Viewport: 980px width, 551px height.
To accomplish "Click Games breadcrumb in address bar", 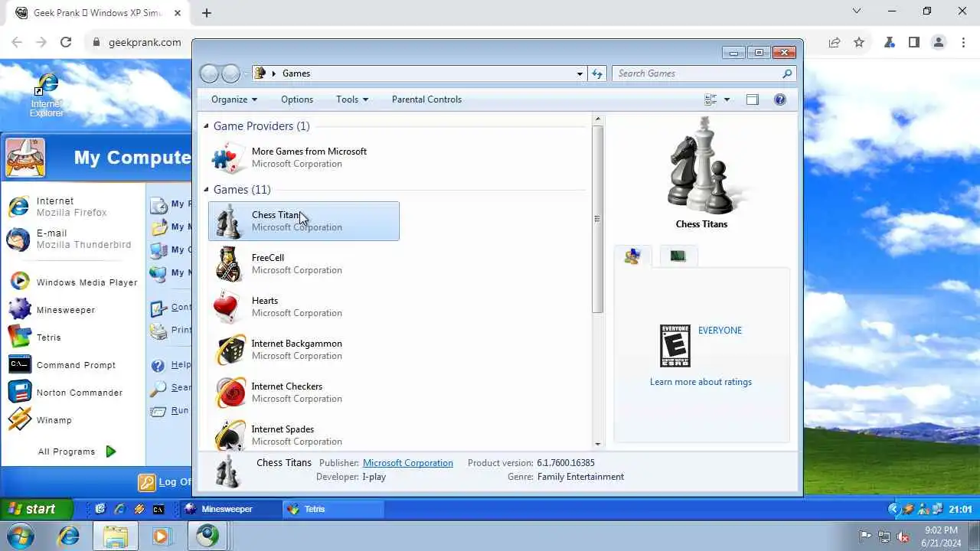I will (296, 73).
